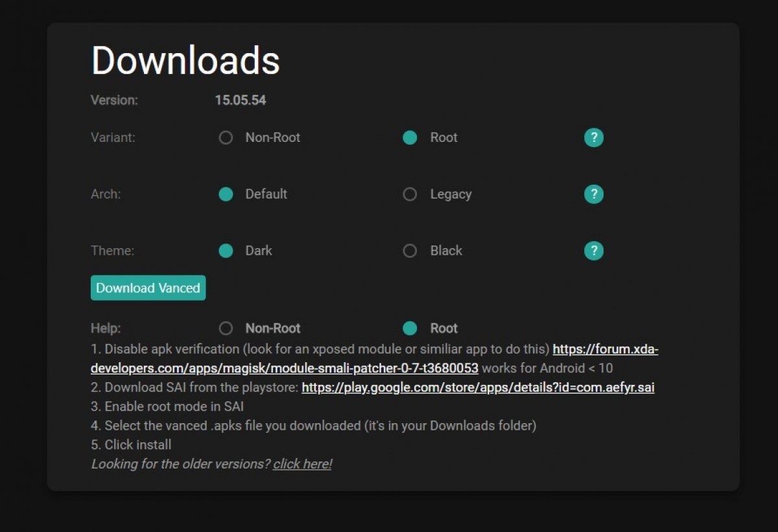Click the 'works for Android < 10' text
778x532 pixels.
click(x=547, y=369)
